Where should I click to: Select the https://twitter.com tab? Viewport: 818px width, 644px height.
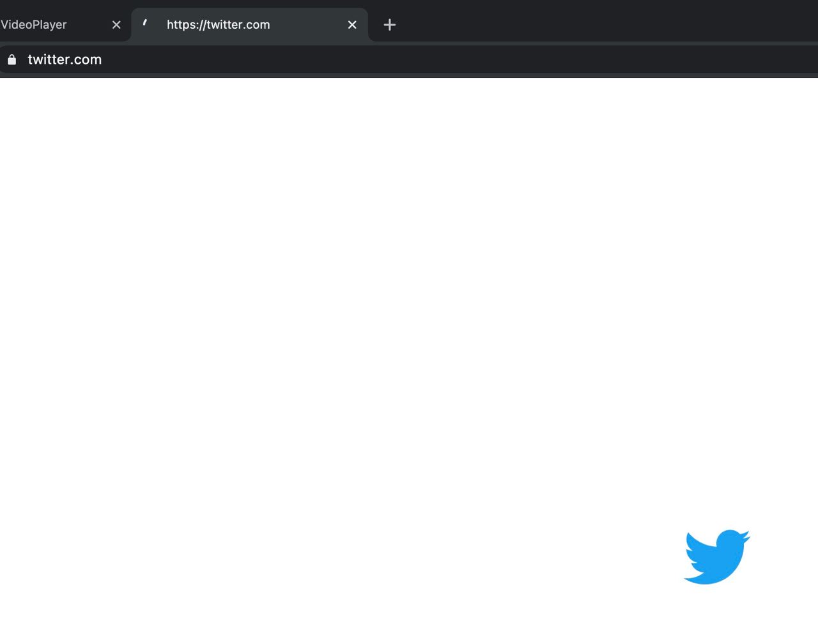[249, 25]
